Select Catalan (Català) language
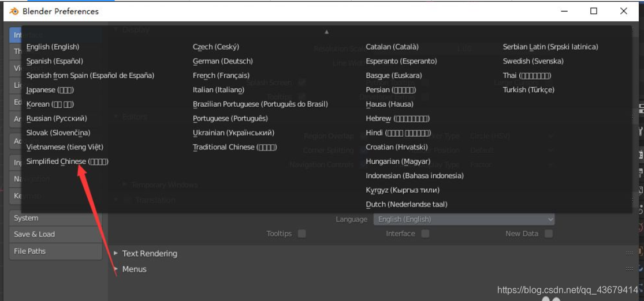Image resolution: width=644 pixels, height=301 pixels. (392, 47)
